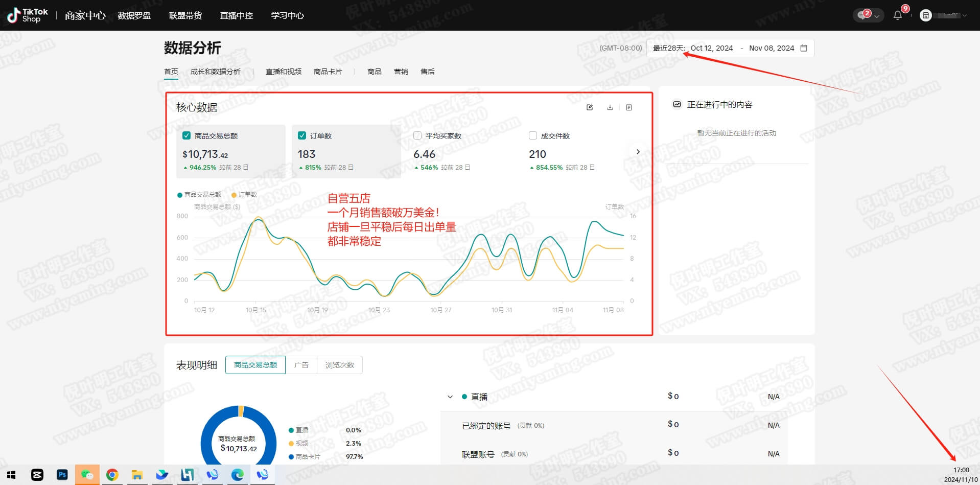
Task: Click 商家中心 in the header
Action: [85, 15]
